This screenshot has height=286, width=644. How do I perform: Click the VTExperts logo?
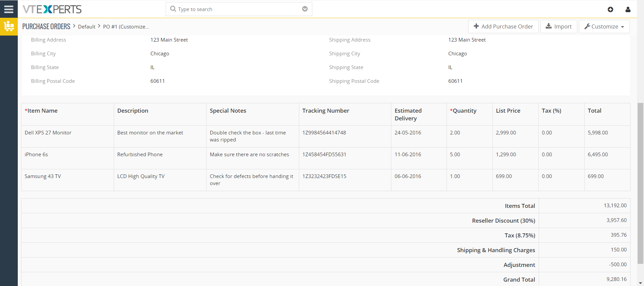(x=52, y=9)
